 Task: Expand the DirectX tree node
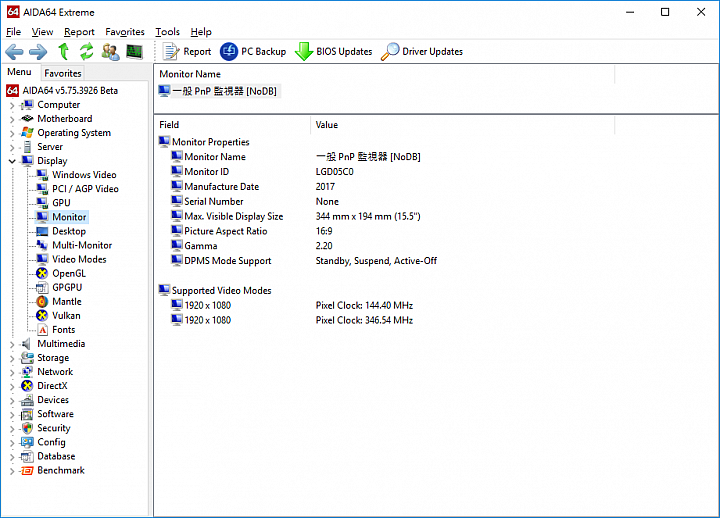pyautogui.click(x=12, y=386)
